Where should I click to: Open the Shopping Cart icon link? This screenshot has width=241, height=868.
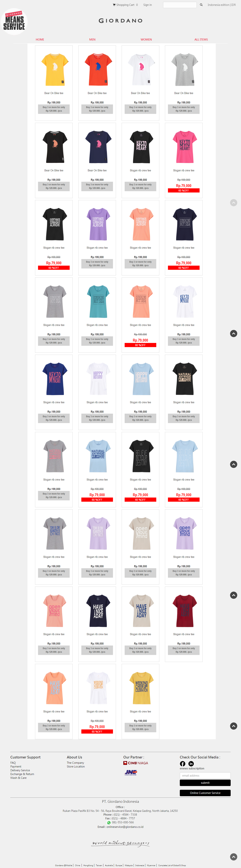point(114,5)
